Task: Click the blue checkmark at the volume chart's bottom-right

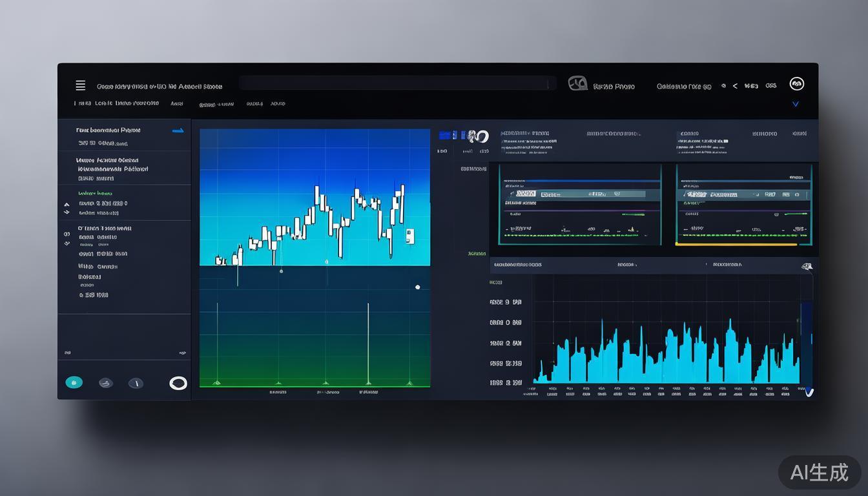Action: (x=809, y=391)
